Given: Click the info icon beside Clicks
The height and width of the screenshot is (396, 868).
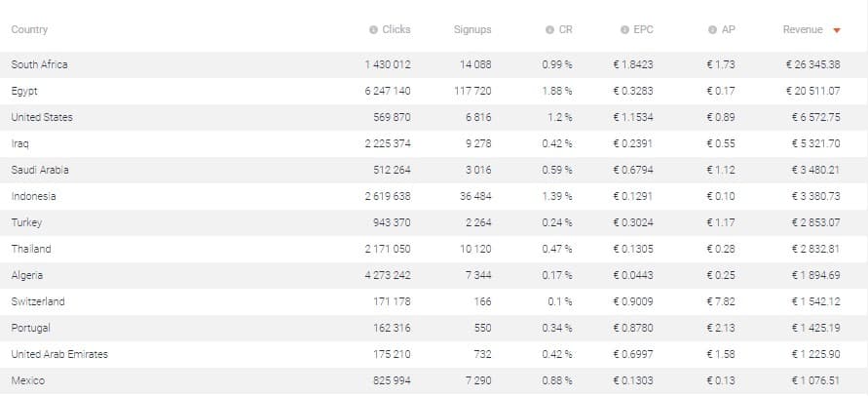Looking at the screenshot, I should (373, 30).
